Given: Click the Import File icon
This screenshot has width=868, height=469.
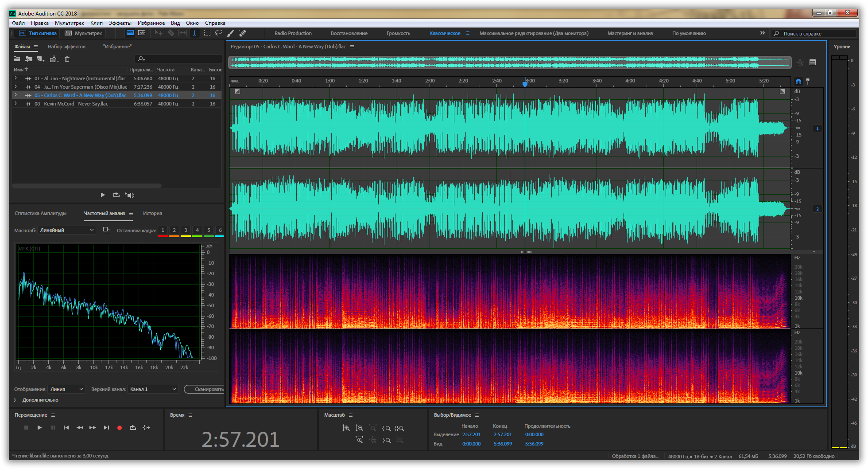Looking at the screenshot, I should pyautogui.click(x=29, y=59).
